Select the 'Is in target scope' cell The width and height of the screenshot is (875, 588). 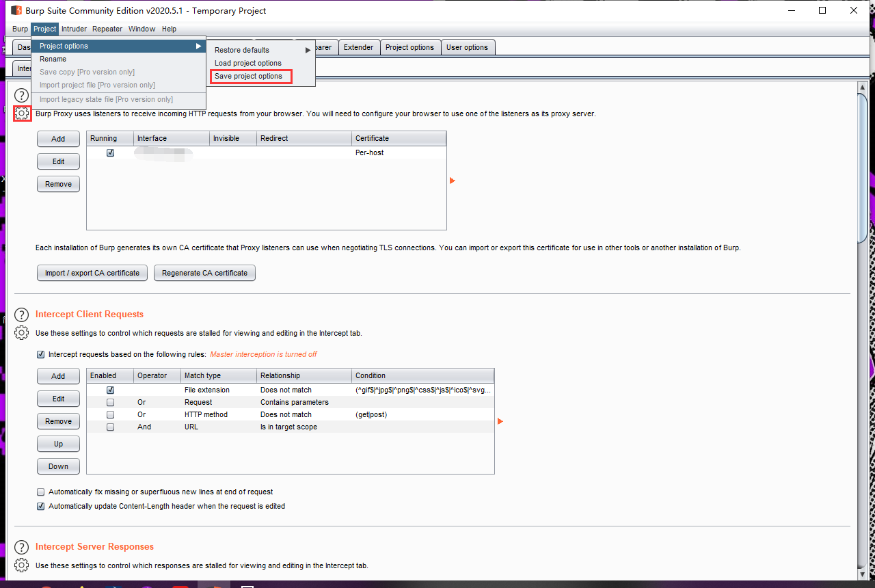tap(304, 427)
